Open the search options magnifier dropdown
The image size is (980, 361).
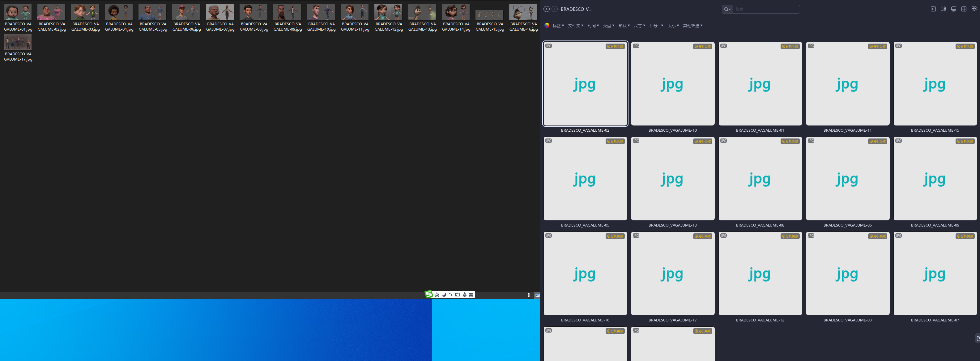pyautogui.click(x=727, y=9)
